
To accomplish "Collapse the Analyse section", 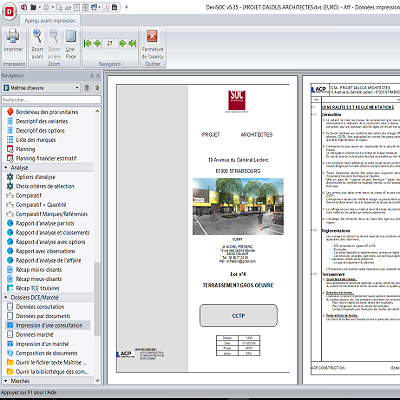I will pos(6,168).
